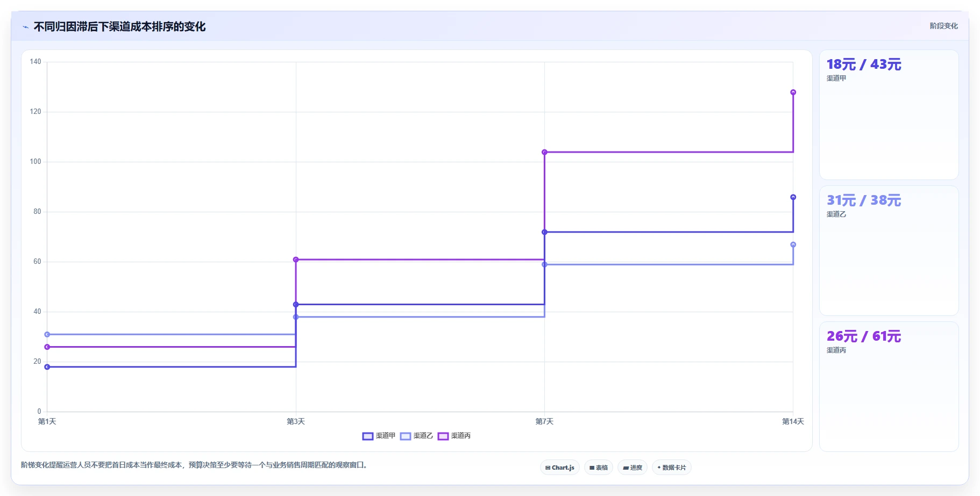Click the 40 y-axis tick label
The height and width of the screenshot is (496, 980).
37,312
